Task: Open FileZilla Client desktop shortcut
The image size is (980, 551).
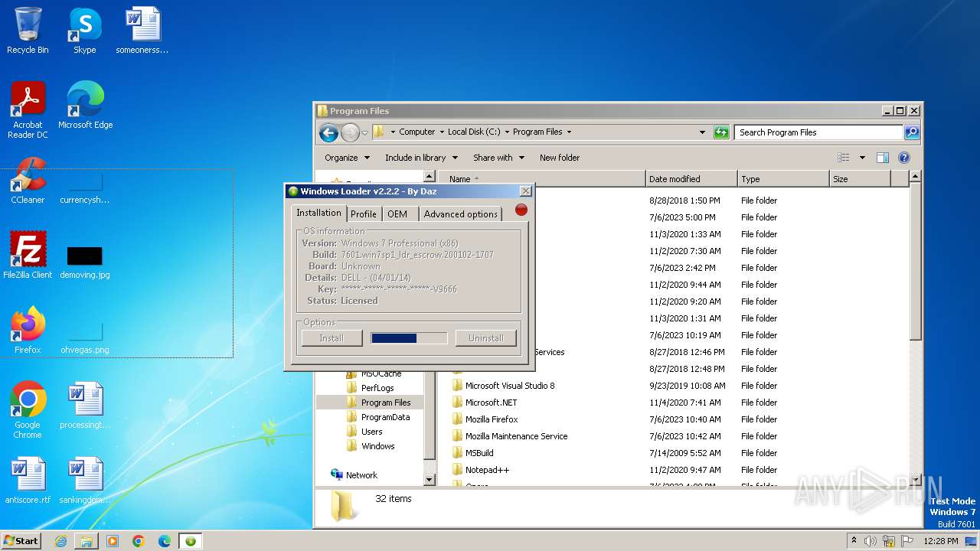Action: [28, 255]
